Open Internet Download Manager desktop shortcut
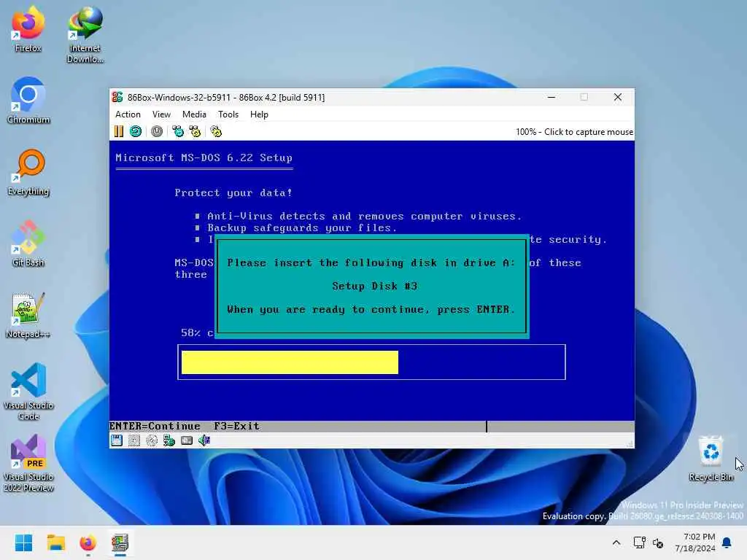Screen dimensions: 747x560 point(85,35)
